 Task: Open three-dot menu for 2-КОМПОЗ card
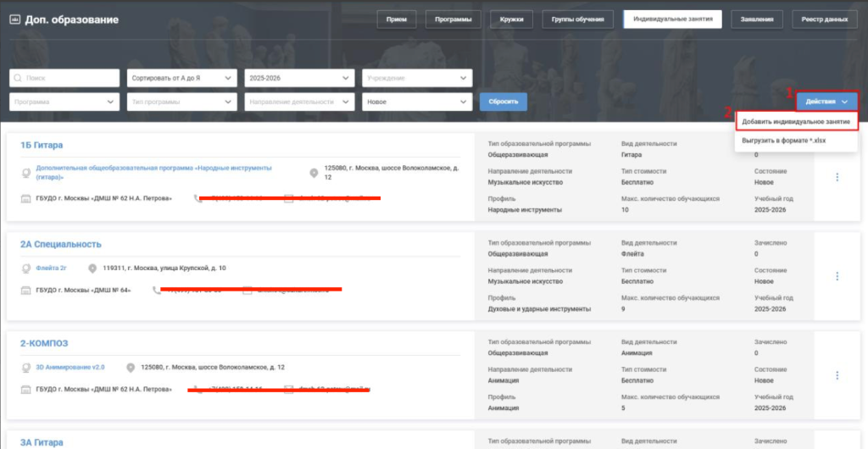click(837, 375)
